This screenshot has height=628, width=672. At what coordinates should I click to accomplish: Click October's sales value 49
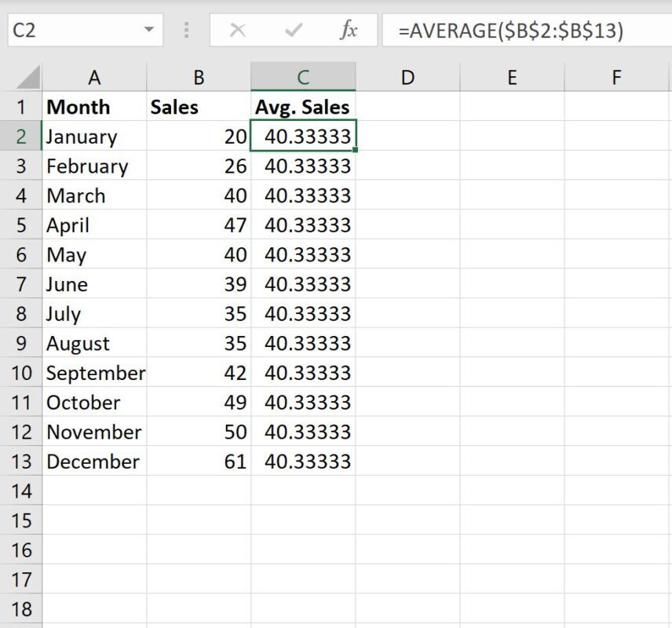coord(199,403)
